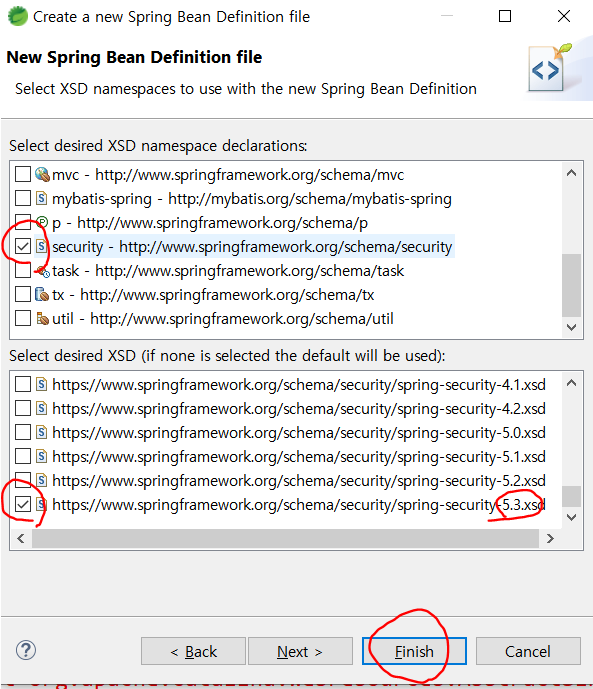
Task: Check spring-security-4.1.xsd checkbox
Action: pyautogui.click(x=23, y=384)
